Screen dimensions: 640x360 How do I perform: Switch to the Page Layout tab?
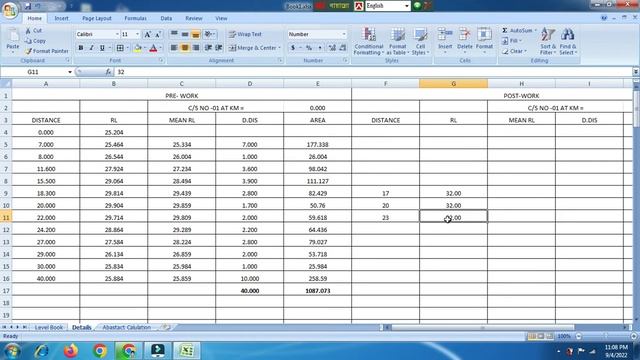pos(97,18)
